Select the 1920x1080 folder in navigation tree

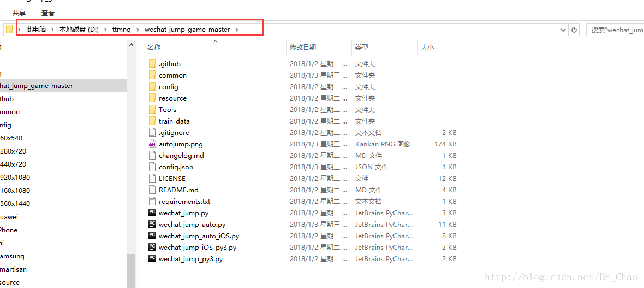click(15, 177)
